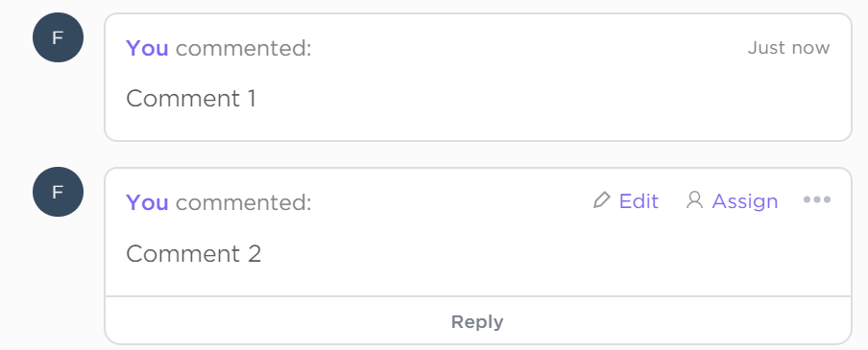
Task: Click "commented:" label in the second comment
Action: [x=244, y=203]
